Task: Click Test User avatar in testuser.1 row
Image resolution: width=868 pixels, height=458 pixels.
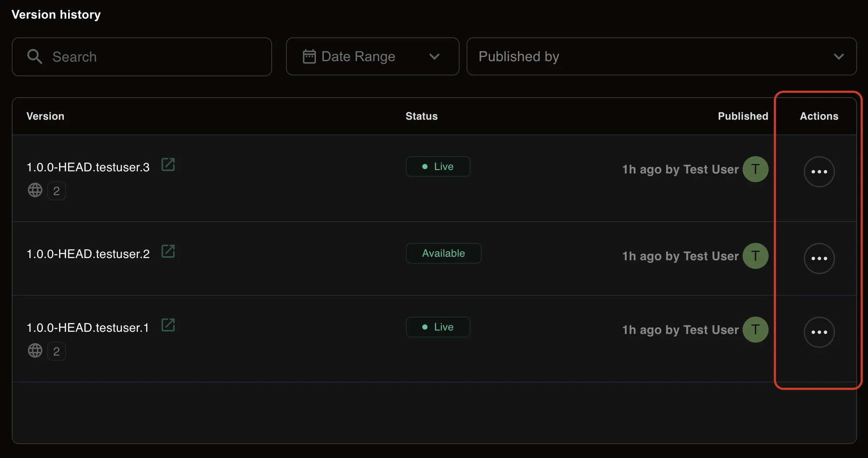Action: [x=755, y=330]
